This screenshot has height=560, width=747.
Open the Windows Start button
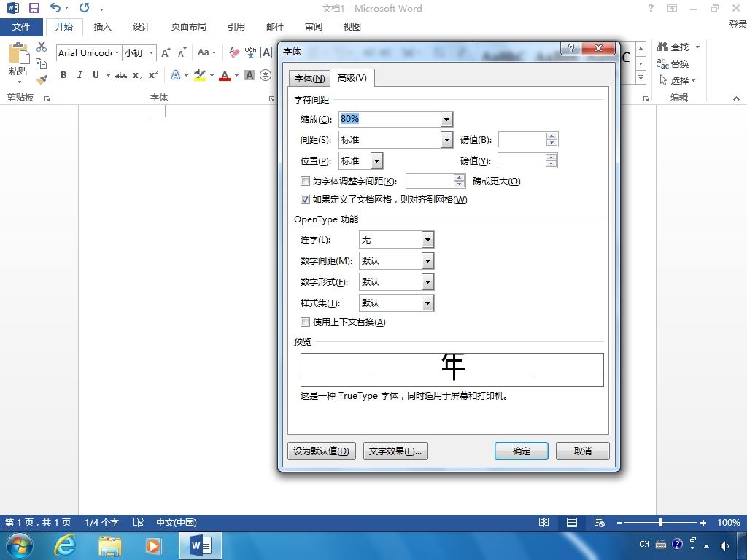20,545
